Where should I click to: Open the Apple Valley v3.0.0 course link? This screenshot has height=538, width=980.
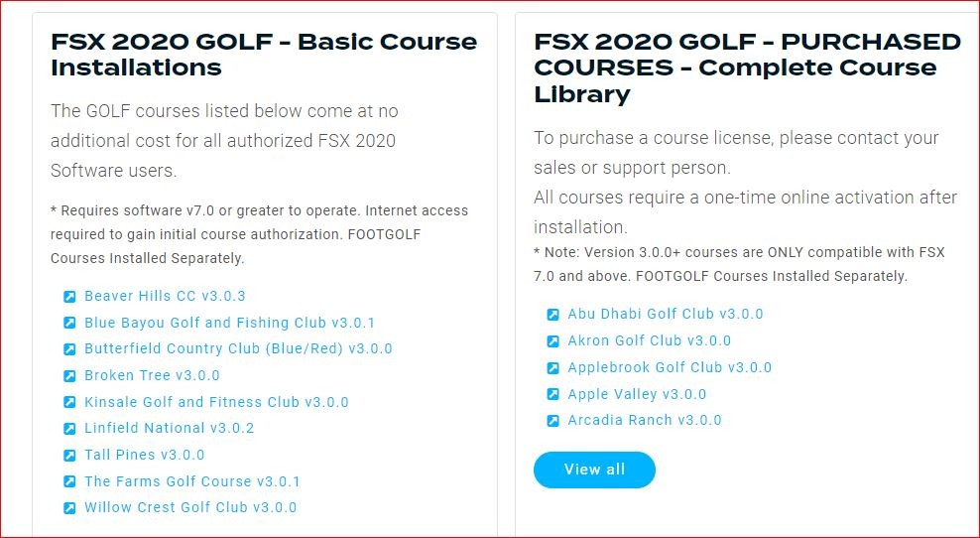point(637,394)
